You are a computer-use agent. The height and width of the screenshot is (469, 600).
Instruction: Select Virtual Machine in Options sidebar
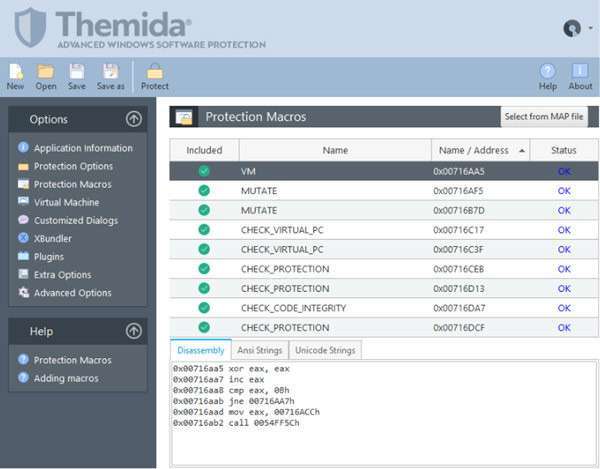click(66, 202)
